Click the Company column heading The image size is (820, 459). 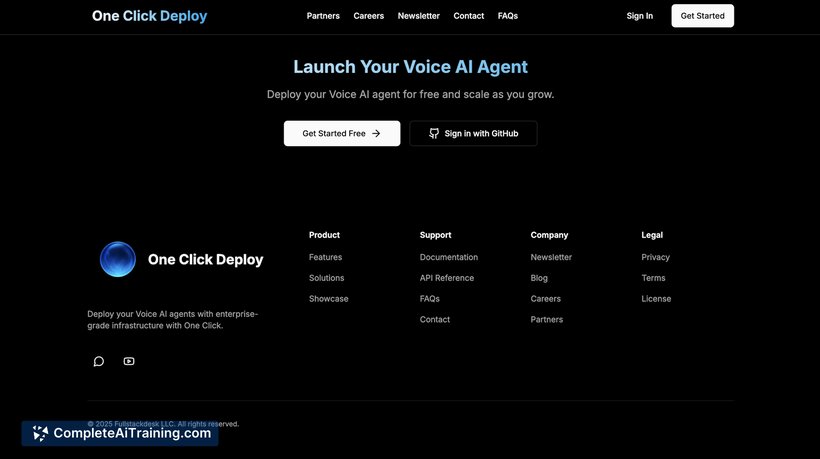click(x=549, y=235)
